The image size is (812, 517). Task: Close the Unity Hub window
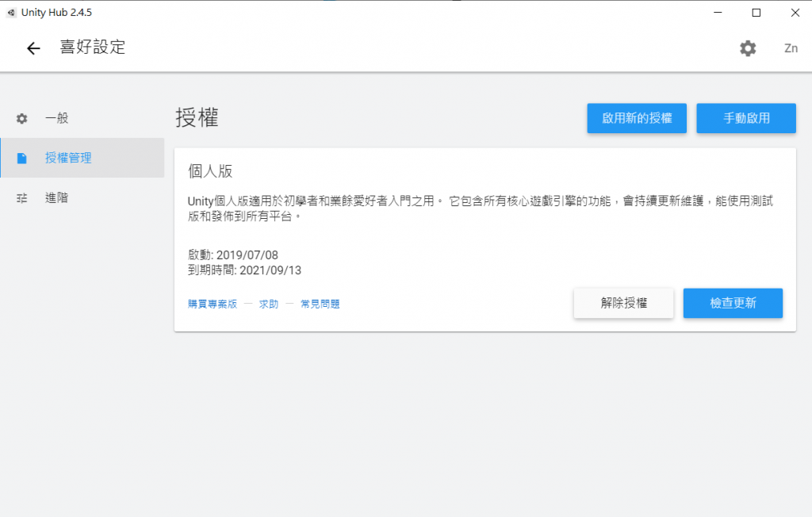[795, 13]
